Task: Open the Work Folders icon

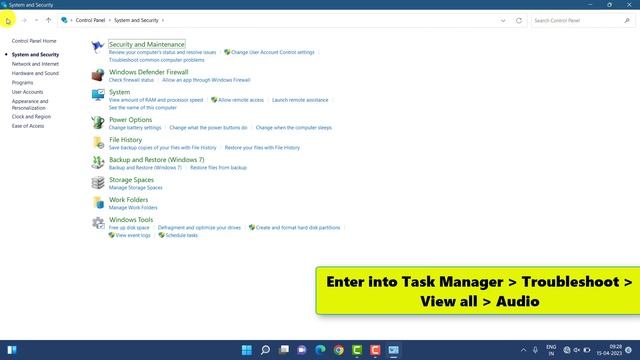Action: click(98, 202)
